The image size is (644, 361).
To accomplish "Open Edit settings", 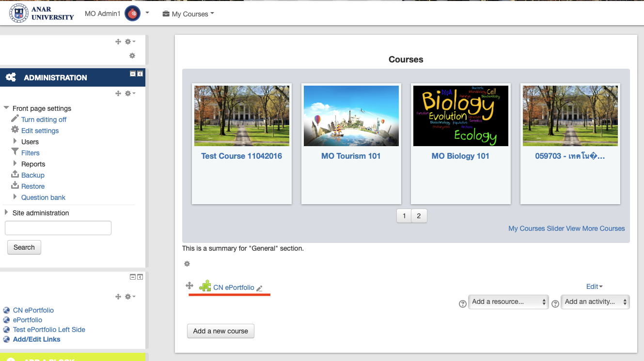I will 40,131.
